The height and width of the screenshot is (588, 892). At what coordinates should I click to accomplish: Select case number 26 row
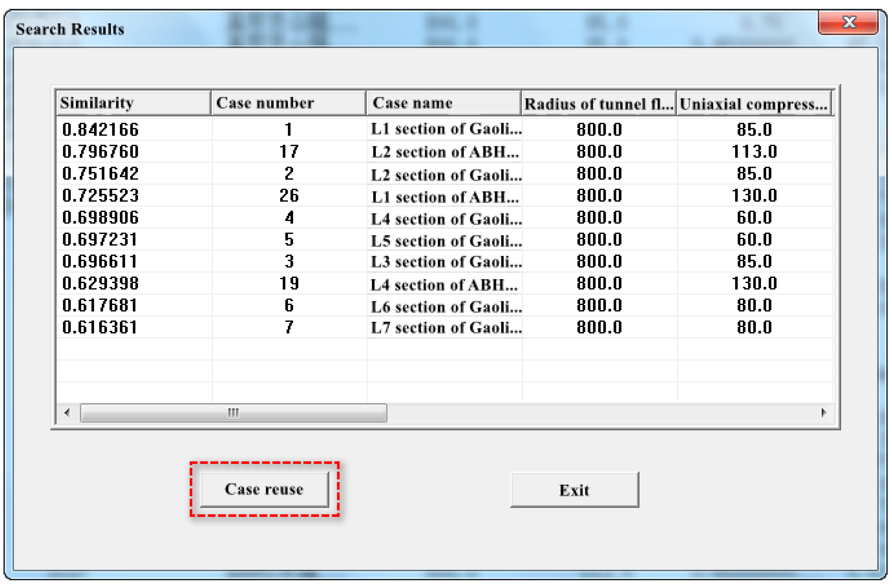289,196
